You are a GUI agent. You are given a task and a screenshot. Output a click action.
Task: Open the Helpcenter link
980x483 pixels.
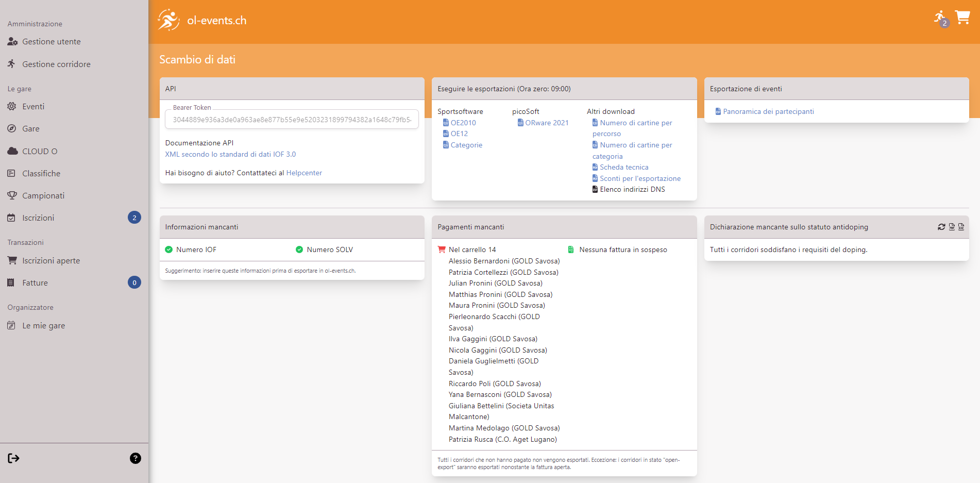[x=304, y=173]
